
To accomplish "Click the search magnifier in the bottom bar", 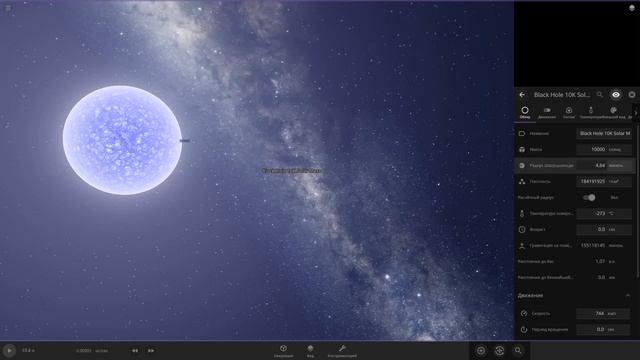I will tap(518, 351).
